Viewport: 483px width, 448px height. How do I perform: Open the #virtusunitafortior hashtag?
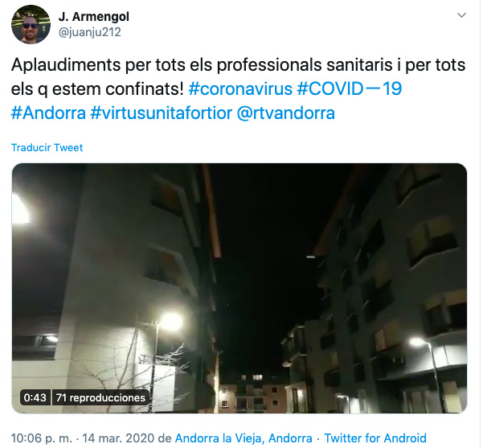161,113
